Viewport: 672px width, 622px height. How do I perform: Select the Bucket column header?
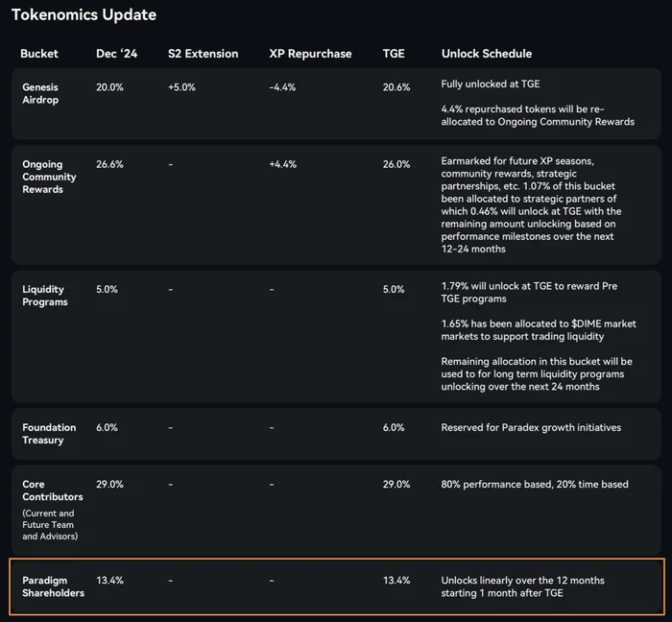[x=39, y=54]
